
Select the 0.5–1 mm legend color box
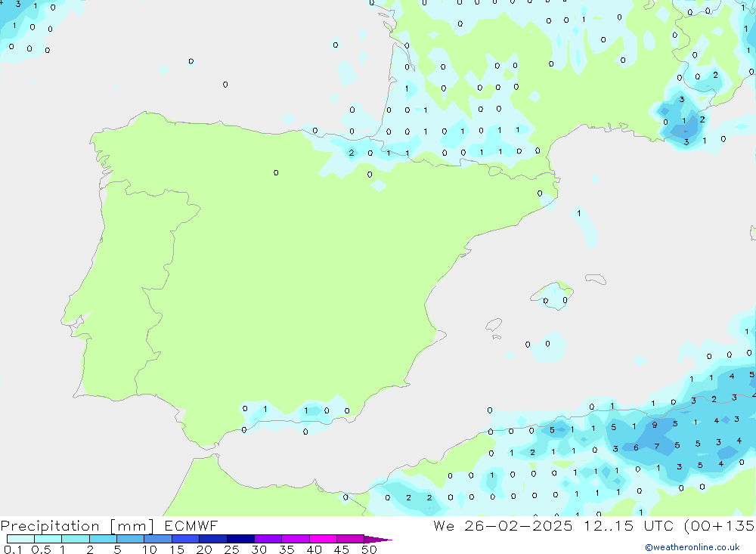tap(48, 539)
